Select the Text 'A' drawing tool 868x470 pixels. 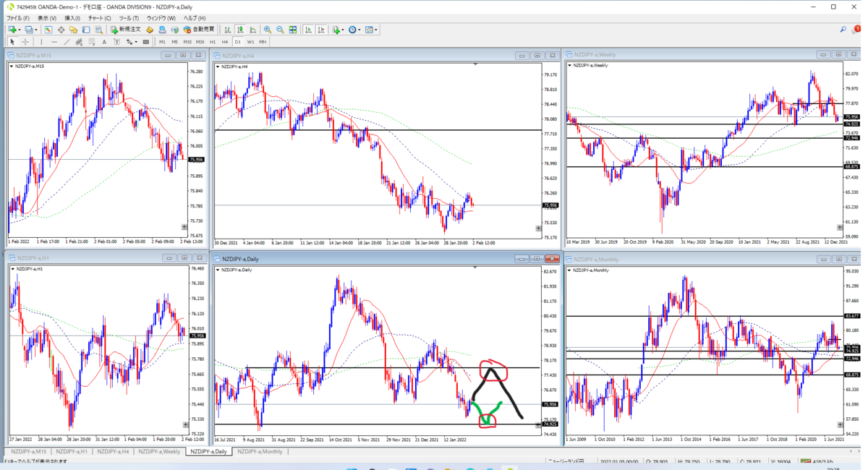104,42
